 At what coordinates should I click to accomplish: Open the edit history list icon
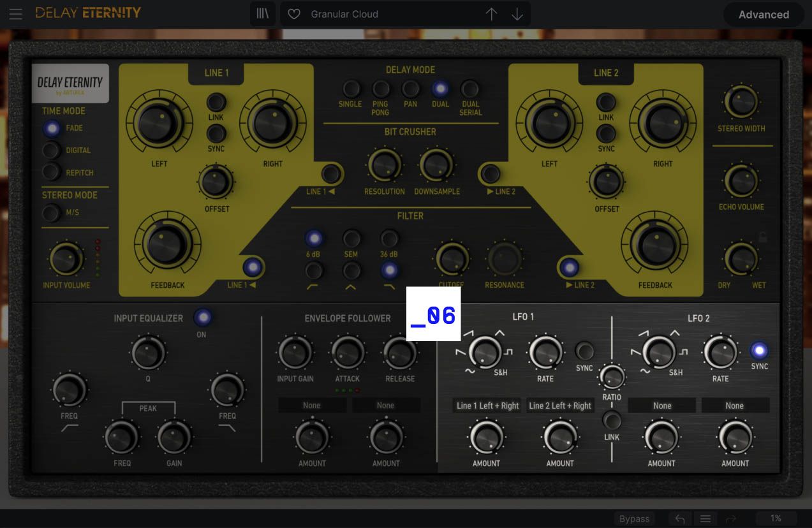coord(705,519)
